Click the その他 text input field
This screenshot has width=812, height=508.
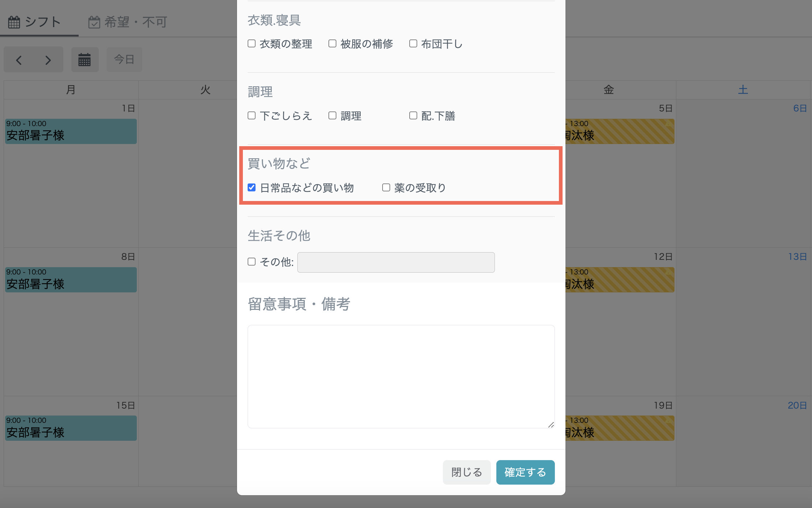tap(396, 262)
